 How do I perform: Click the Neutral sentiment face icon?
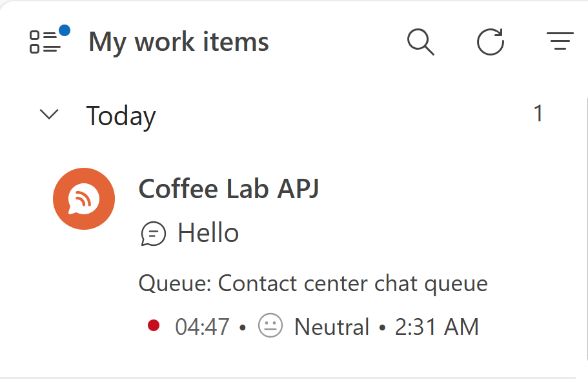point(270,327)
